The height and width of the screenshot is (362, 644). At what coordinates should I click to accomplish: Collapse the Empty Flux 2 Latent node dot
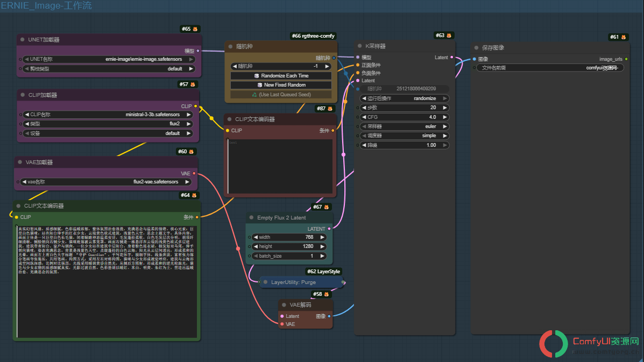251,217
